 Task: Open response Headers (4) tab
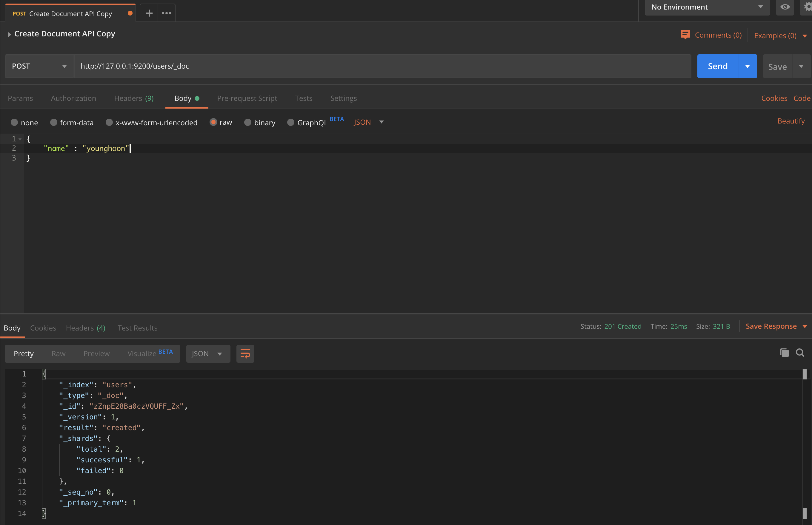[x=86, y=328]
